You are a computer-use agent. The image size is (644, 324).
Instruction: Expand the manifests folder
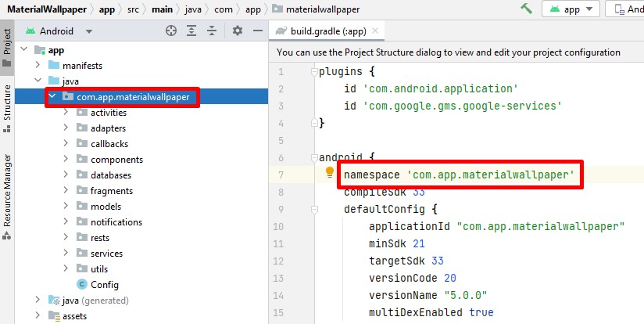pos(38,66)
